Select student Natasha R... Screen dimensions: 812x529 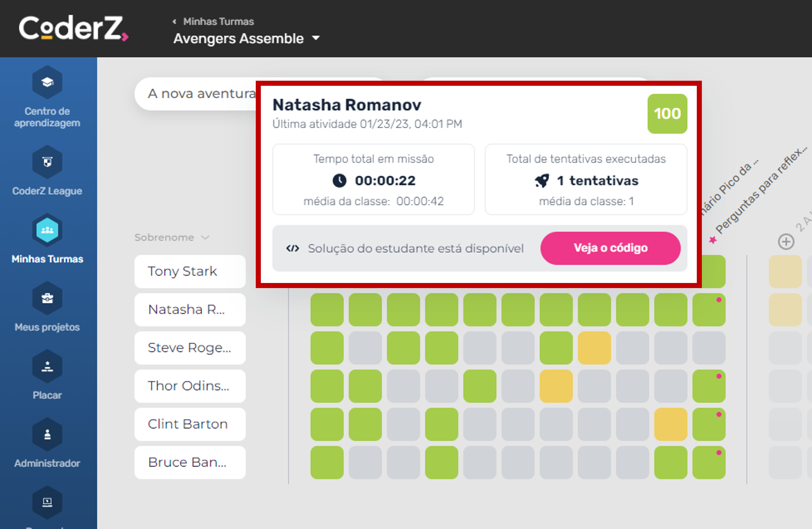pyautogui.click(x=190, y=310)
